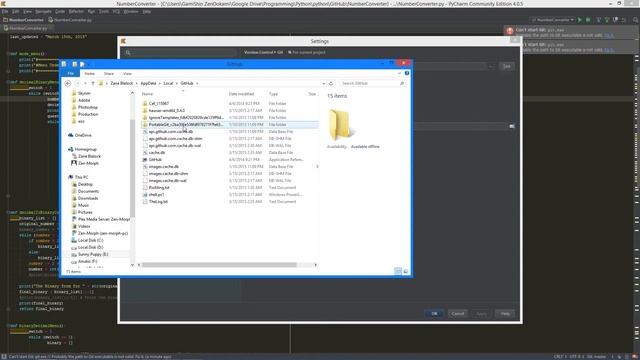This screenshot has height=360, width=640.
Task: Click Local in the Explorer address path
Action: (x=168, y=83)
